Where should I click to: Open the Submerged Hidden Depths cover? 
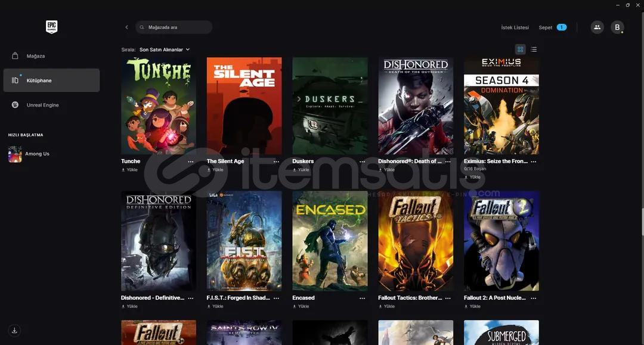501,332
